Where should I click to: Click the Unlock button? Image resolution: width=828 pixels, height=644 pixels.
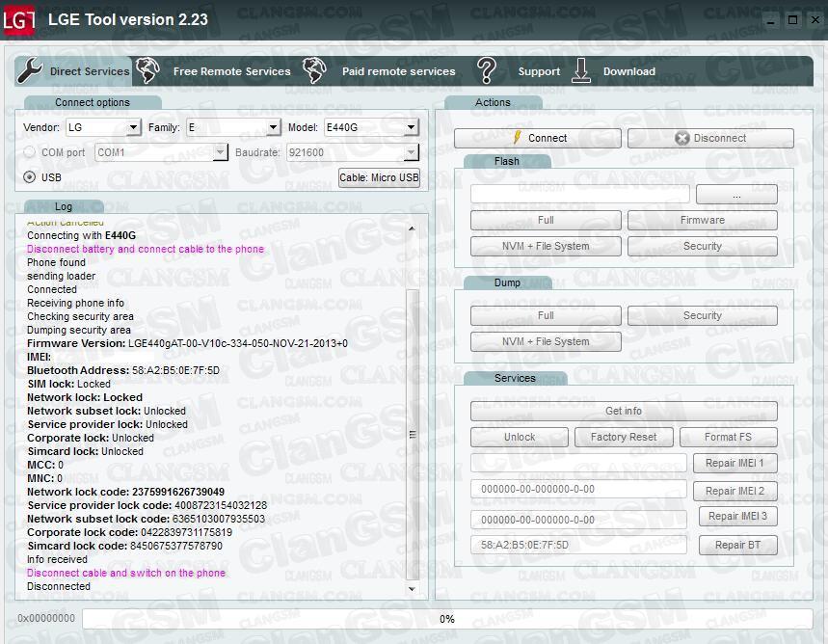[x=520, y=437]
